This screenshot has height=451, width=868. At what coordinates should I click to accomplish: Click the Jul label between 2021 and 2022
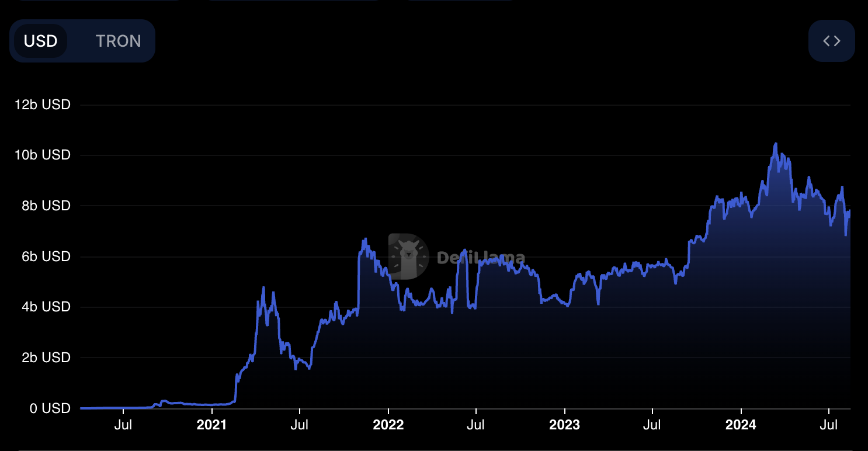coord(299,425)
